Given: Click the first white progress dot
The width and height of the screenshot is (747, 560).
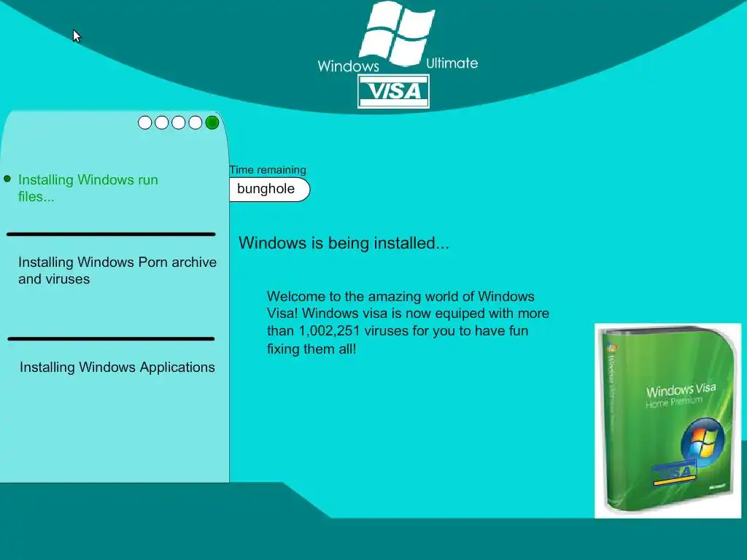Looking at the screenshot, I should pos(145,122).
